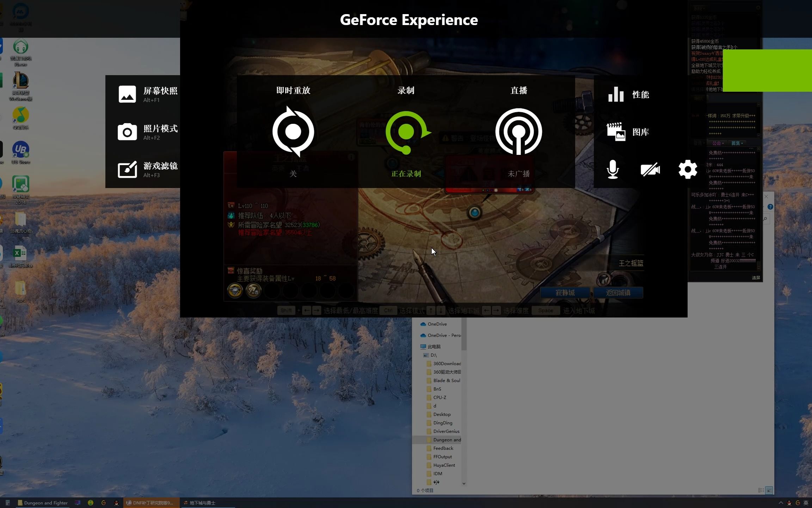Toggle the microphone in GeForce overlay
This screenshot has width=812, height=508.
pos(613,170)
